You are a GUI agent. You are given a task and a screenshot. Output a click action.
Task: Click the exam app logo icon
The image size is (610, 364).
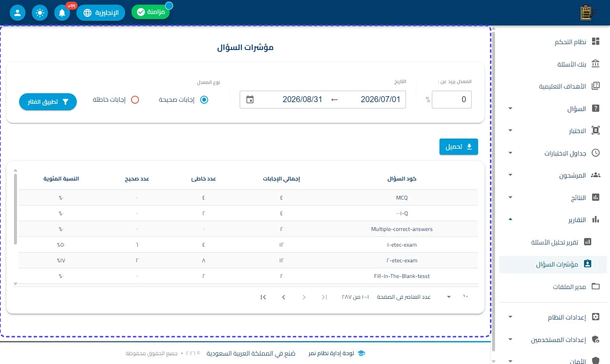pyautogui.click(x=587, y=13)
